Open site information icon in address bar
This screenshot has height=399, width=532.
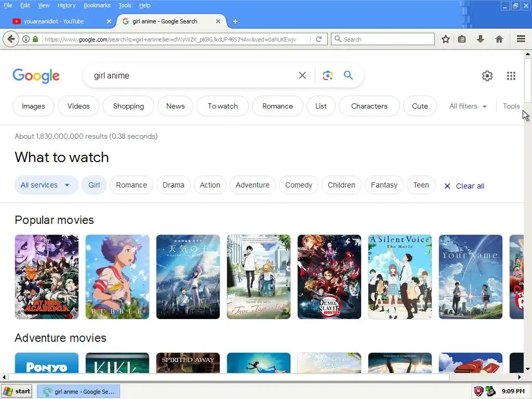[26, 39]
